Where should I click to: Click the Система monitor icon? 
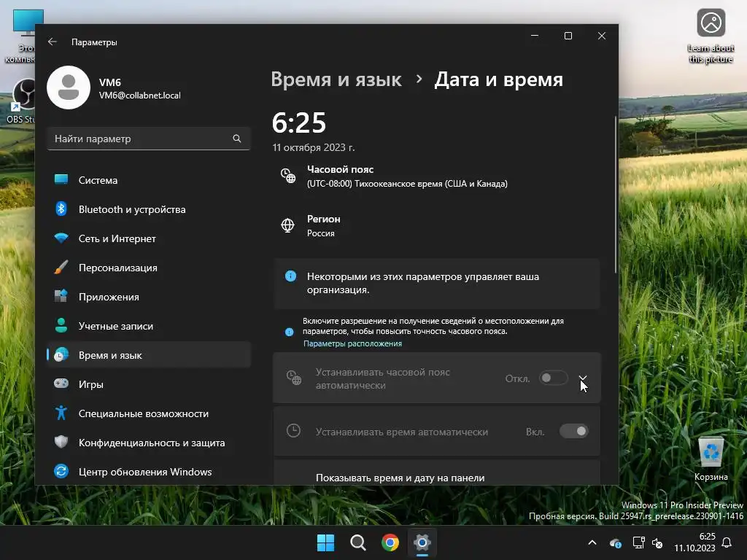pos(61,179)
